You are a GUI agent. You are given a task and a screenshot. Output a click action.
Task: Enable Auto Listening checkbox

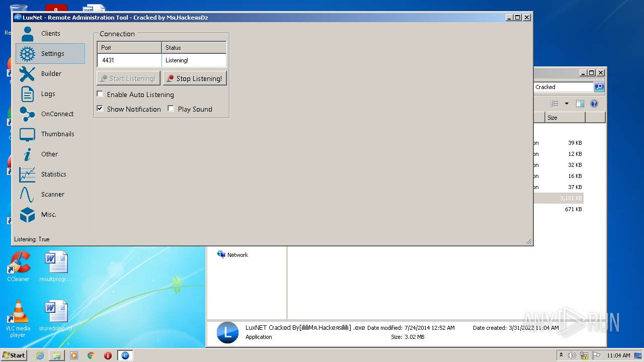point(100,94)
